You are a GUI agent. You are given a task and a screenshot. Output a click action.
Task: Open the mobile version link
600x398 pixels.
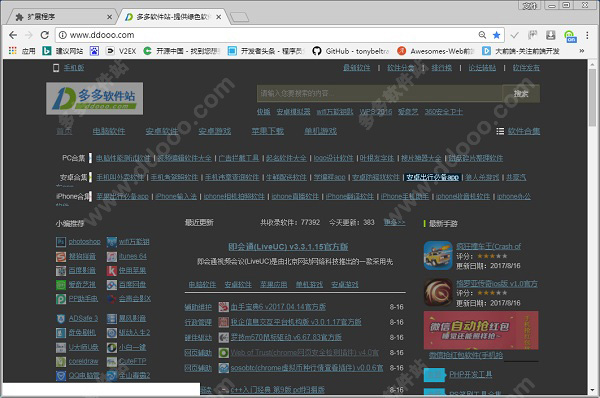point(74,68)
